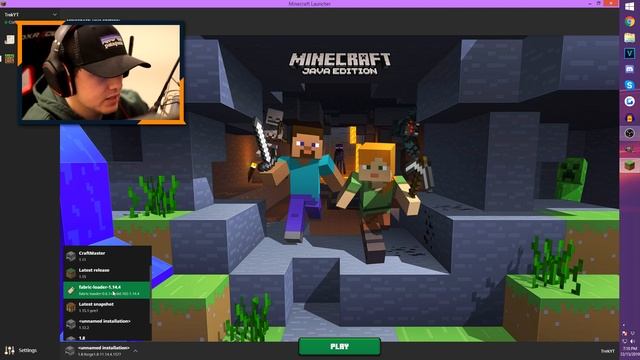The height and width of the screenshot is (360, 640).
Task: Click the Minecraft Launcher taskbar icon
Action: pos(629,165)
